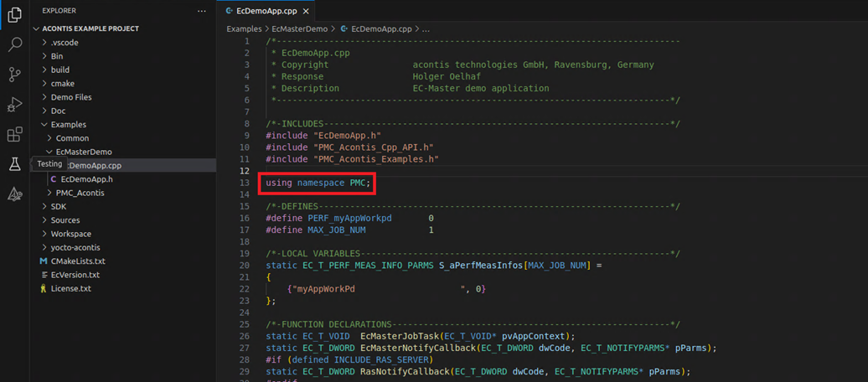
Task: Open CMakeLists.txt in the explorer
Action: click(77, 261)
